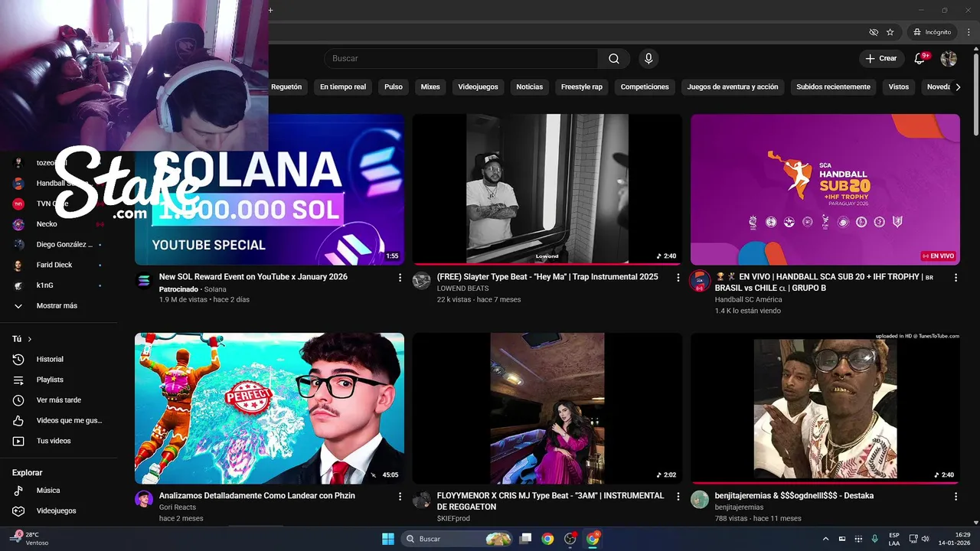Open the Historial clock icon in sidebar

point(19,359)
